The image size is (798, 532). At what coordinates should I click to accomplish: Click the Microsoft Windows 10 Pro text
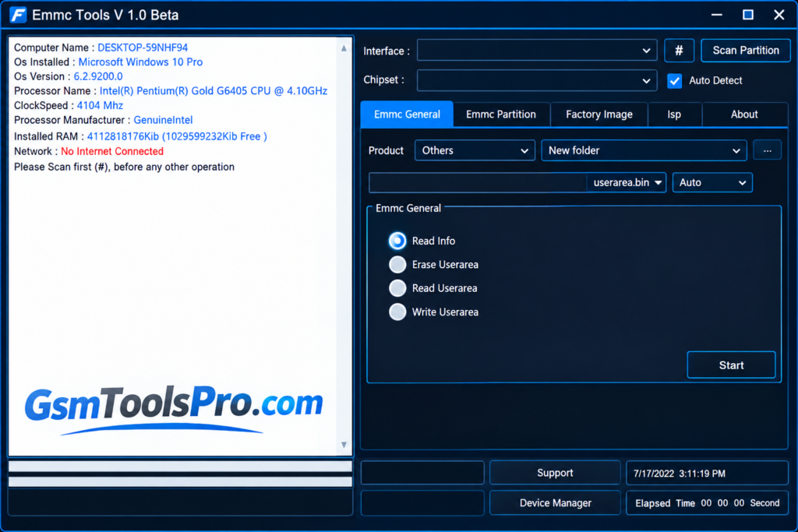140,62
